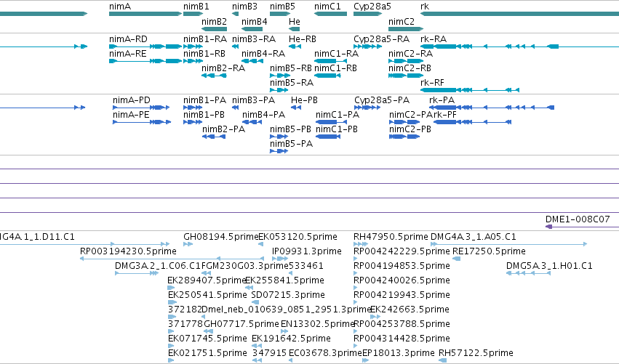Select transcript nimC2-RB
Screen dimensions: 619x364
tap(406, 76)
